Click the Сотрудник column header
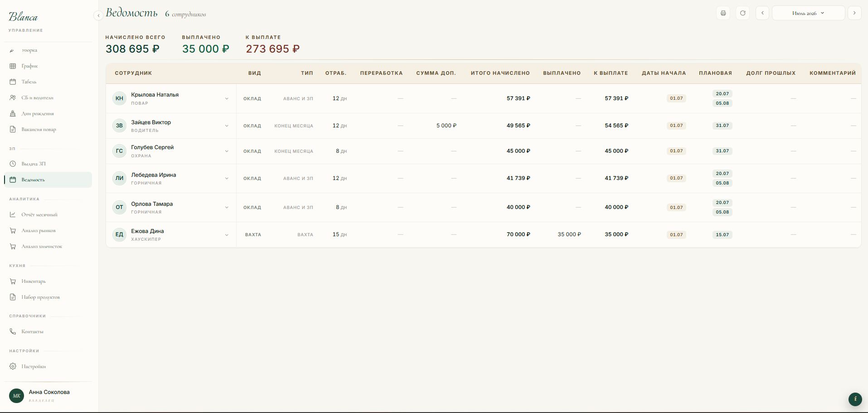 (x=133, y=73)
